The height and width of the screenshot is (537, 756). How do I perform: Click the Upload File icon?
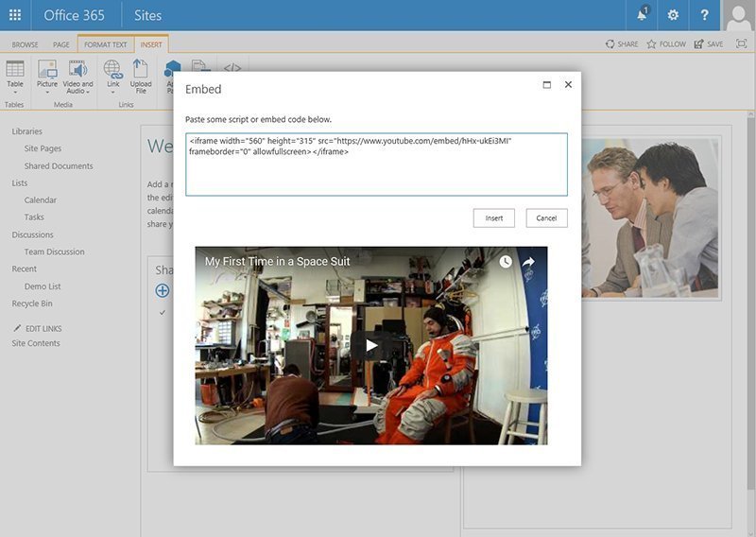point(141,69)
